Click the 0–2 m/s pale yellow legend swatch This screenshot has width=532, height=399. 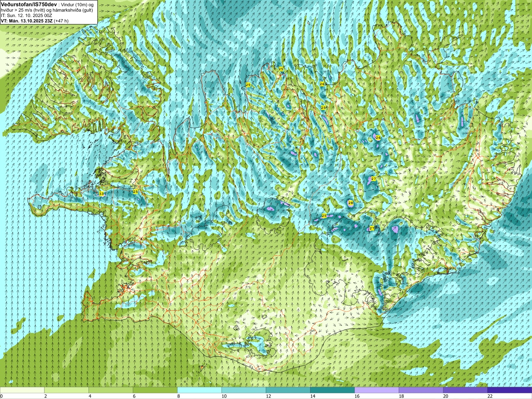point(22,390)
